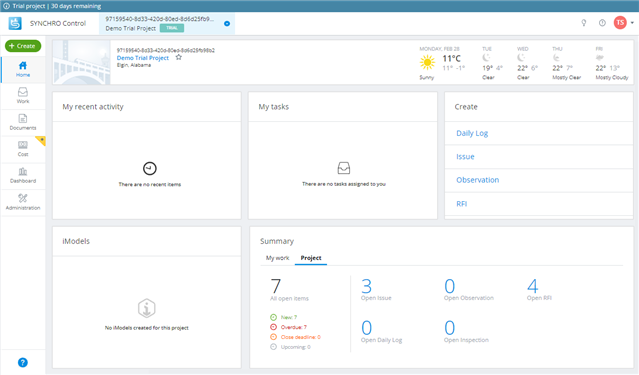Viewport: 639px width, 375px height.
Task: Open the 4 Open RFI count
Action: (532, 286)
